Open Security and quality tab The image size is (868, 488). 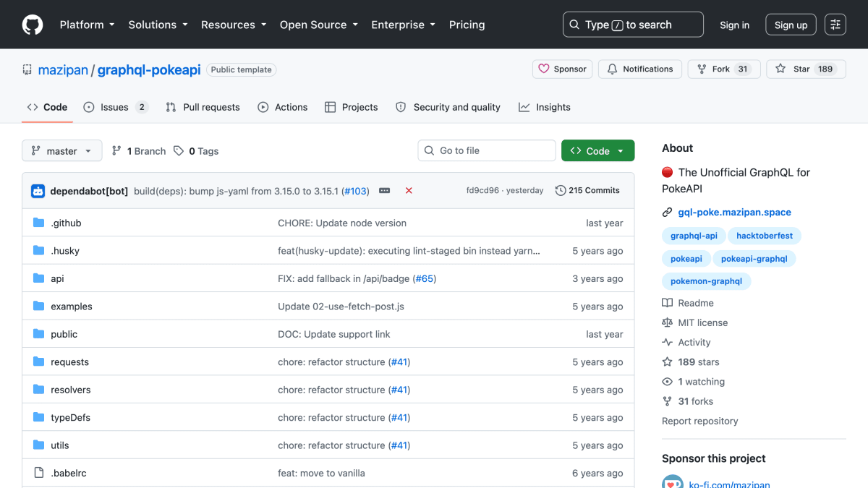448,107
